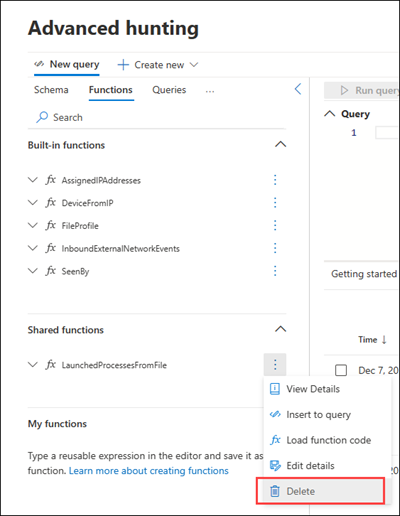Viewport: 400px width, 516px height.
Task: Choose View Details from context menu
Action: pyautogui.click(x=326, y=389)
